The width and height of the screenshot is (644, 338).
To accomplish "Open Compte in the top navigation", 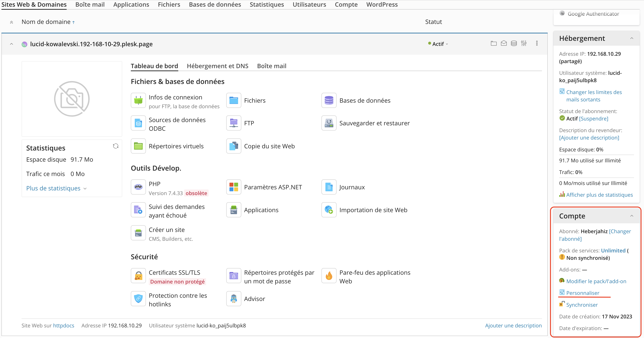I will (346, 4).
